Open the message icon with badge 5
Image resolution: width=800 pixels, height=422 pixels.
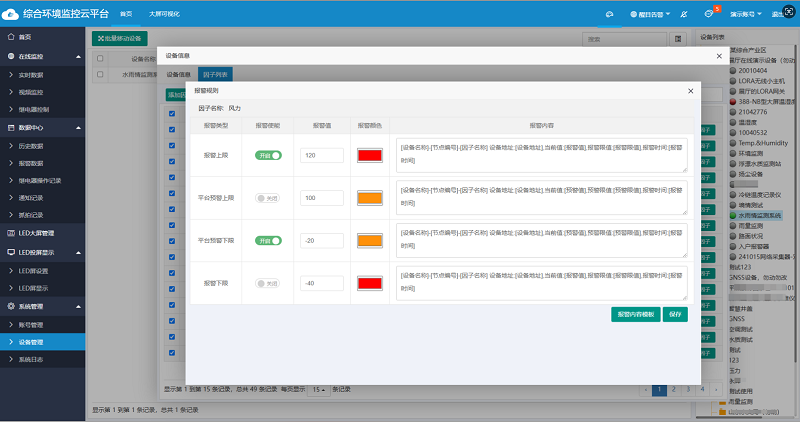coord(709,15)
